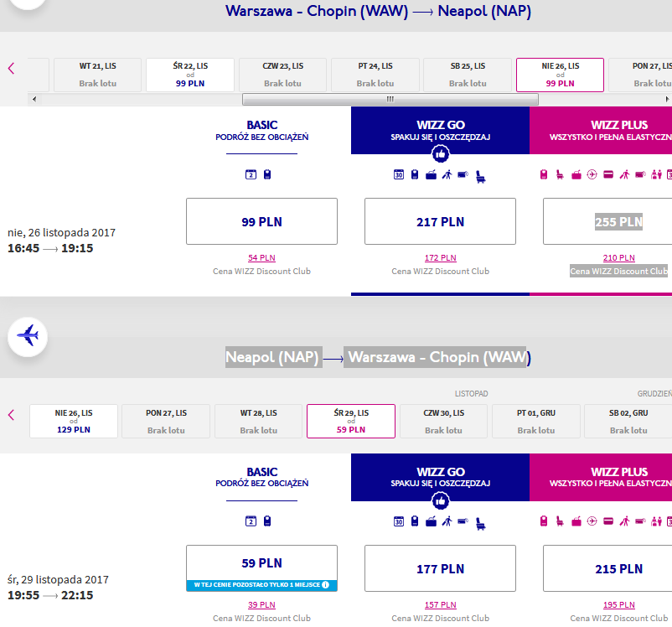
Task: Click the return WIZZ PLUS pink header
Action: click(x=601, y=477)
